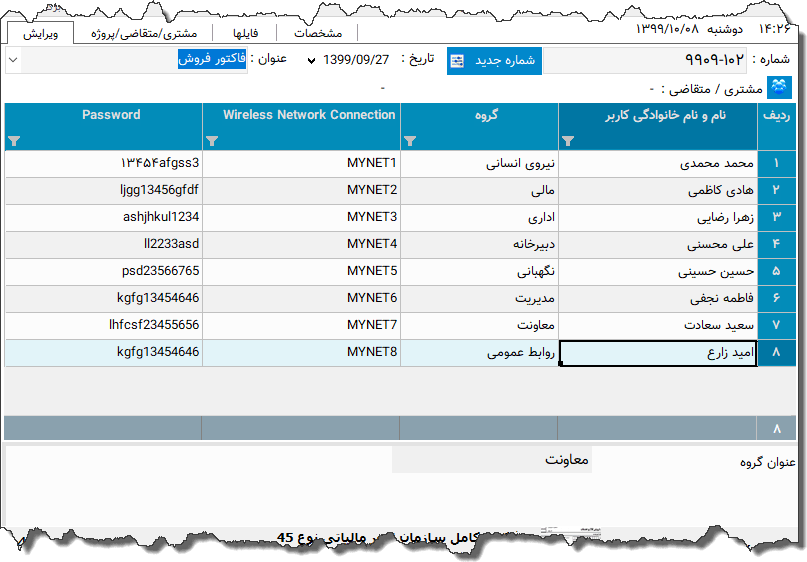Select row number ۲ header
Screen dimensions: 807x562
click(x=777, y=191)
